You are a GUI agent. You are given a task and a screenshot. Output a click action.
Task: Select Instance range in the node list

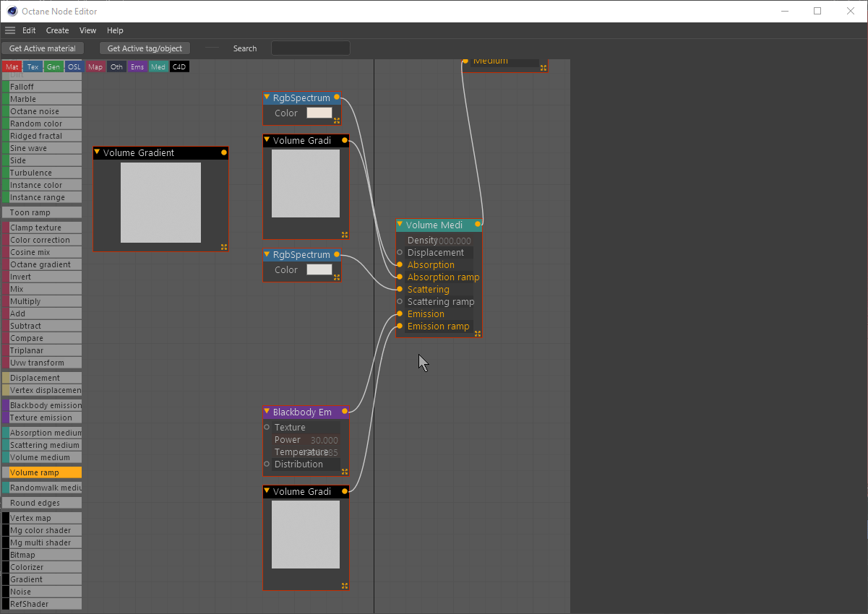point(42,197)
